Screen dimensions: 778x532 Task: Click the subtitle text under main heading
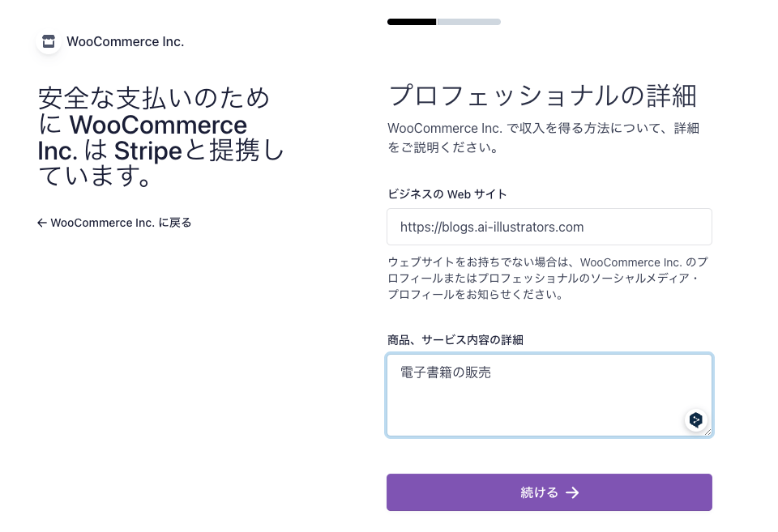pos(543,138)
